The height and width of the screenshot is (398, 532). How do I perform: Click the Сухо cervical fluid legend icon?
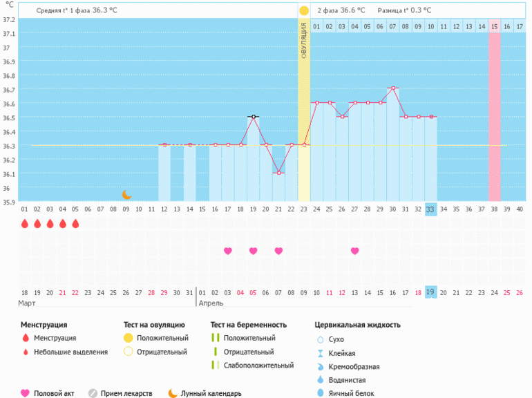(x=319, y=339)
